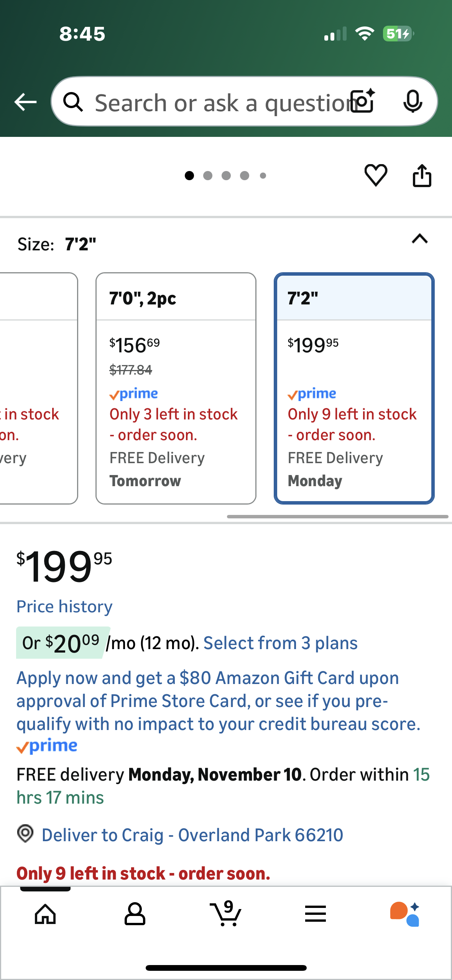
Task: Add item to wish list heart
Action: coord(376,175)
